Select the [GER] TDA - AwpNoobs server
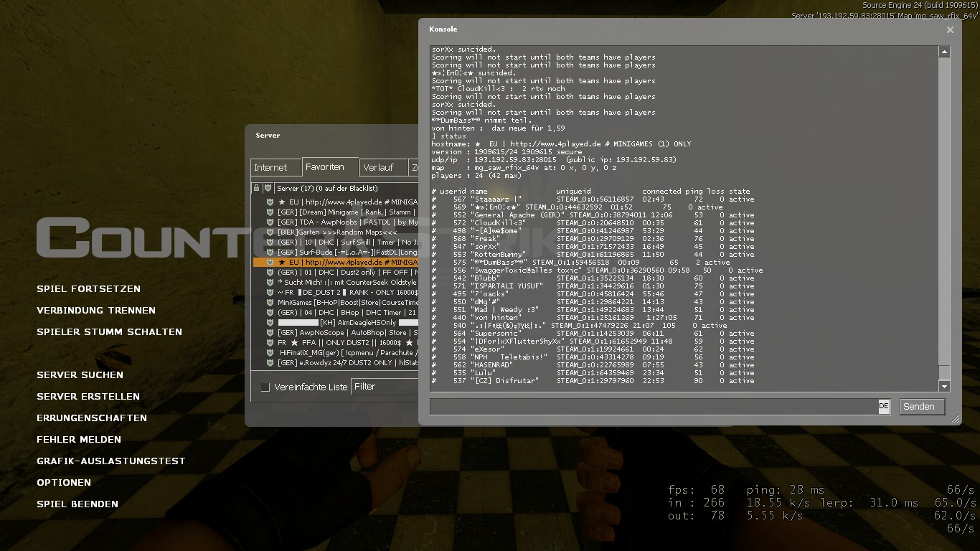 point(336,222)
